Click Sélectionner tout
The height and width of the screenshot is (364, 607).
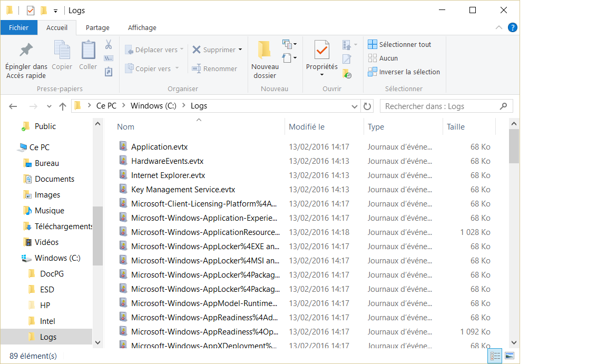[x=399, y=44]
